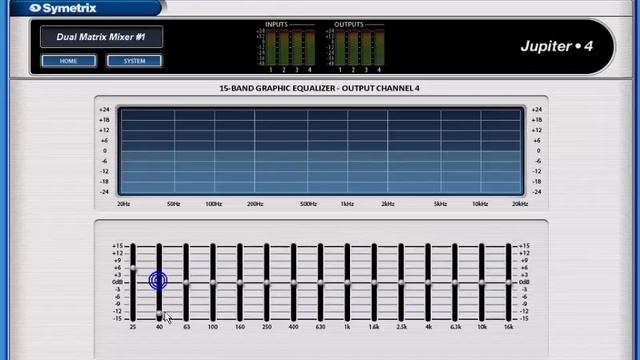640x360 pixels.
Task: Click the input 4 level meter
Action: [310, 48]
